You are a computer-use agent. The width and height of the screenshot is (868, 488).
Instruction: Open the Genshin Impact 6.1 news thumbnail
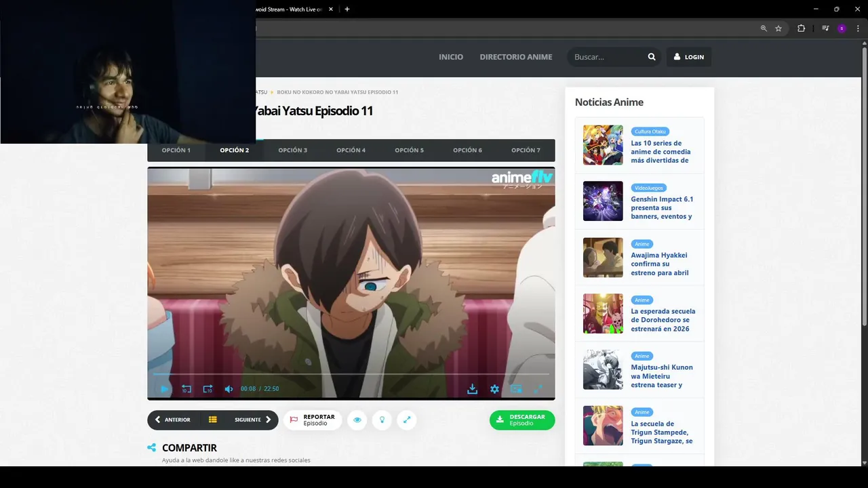click(x=603, y=201)
